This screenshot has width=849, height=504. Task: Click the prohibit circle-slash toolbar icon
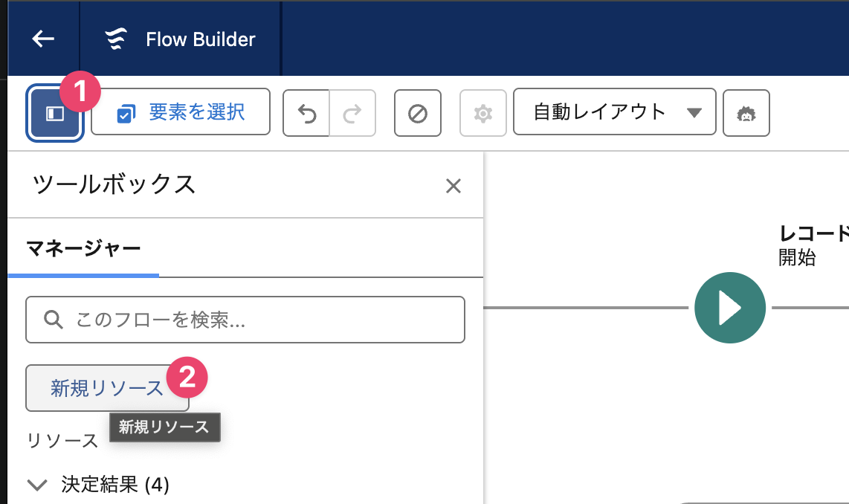418,113
